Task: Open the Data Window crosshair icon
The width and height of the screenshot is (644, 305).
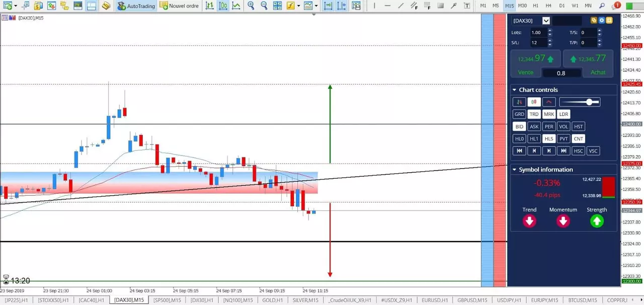Action: (25, 6)
